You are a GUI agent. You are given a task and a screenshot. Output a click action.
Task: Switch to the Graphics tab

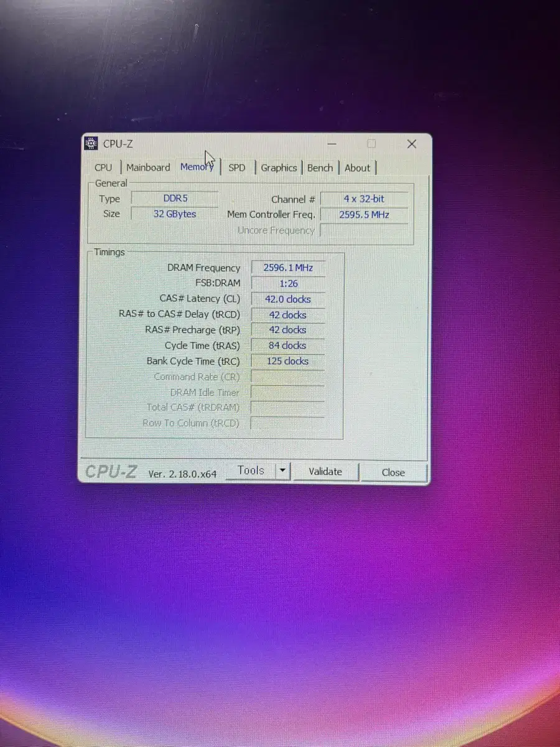click(x=279, y=167)
